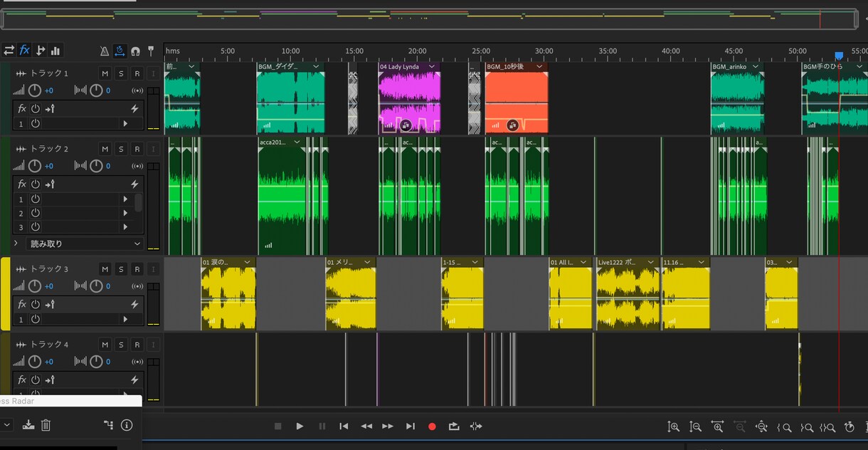This screenshot has height=450, width=868.
Task: Toggle トラック 3 effects rack power
Action: point(36,305)
